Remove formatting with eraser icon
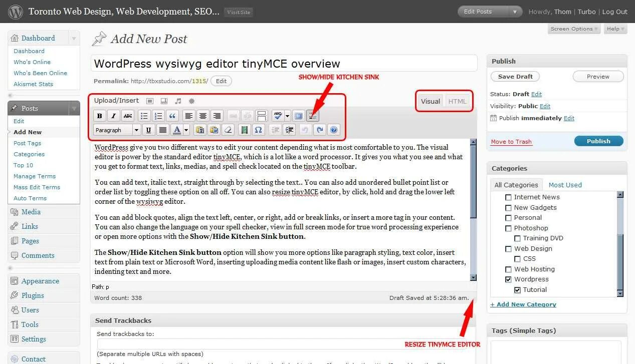Screen dimensions: 635x364 [x=228, y=130]
